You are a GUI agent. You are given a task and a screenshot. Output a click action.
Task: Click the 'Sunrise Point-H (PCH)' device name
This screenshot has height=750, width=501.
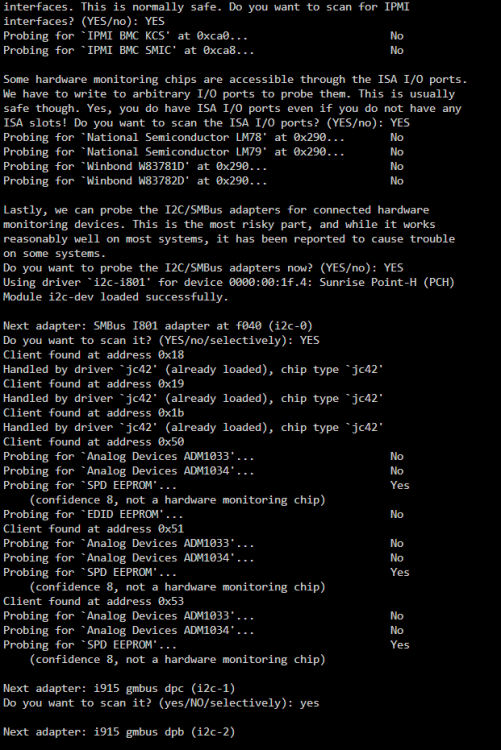coord(387,282)
